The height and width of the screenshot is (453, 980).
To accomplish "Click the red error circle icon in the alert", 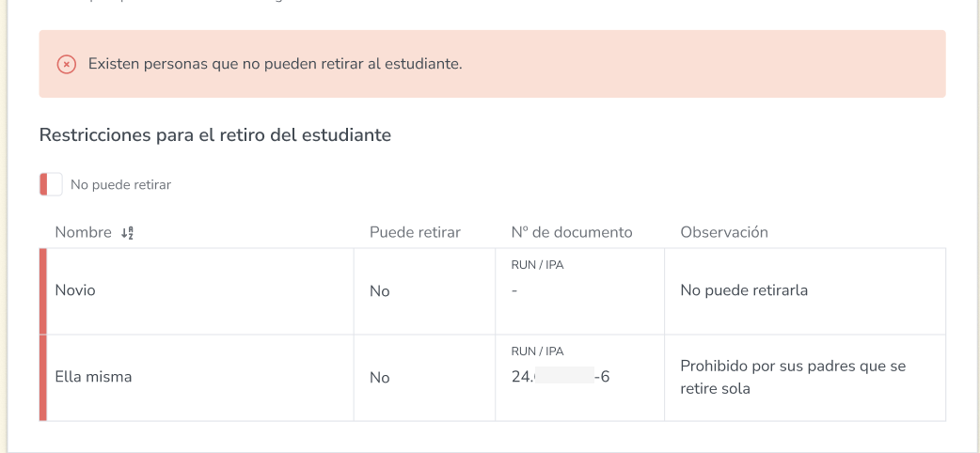I will pyautogui.click(x=67, y=64).
